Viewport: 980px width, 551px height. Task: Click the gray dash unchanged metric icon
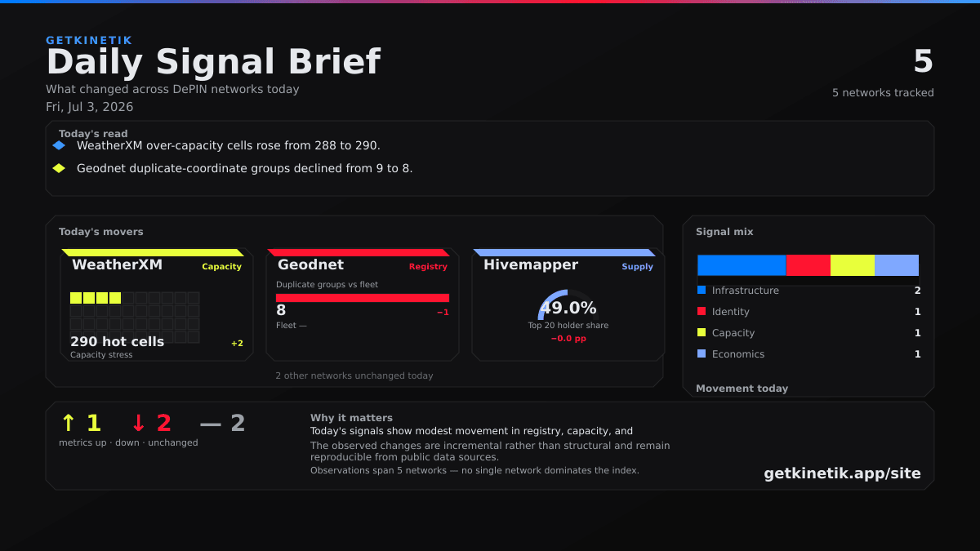[211, 423]
